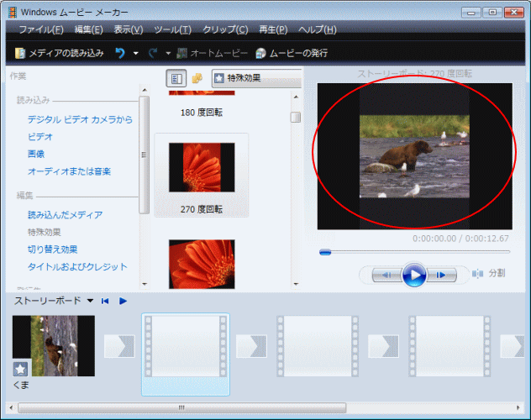
Task: Click the bear video preview monitor
Action: [414, 156]
